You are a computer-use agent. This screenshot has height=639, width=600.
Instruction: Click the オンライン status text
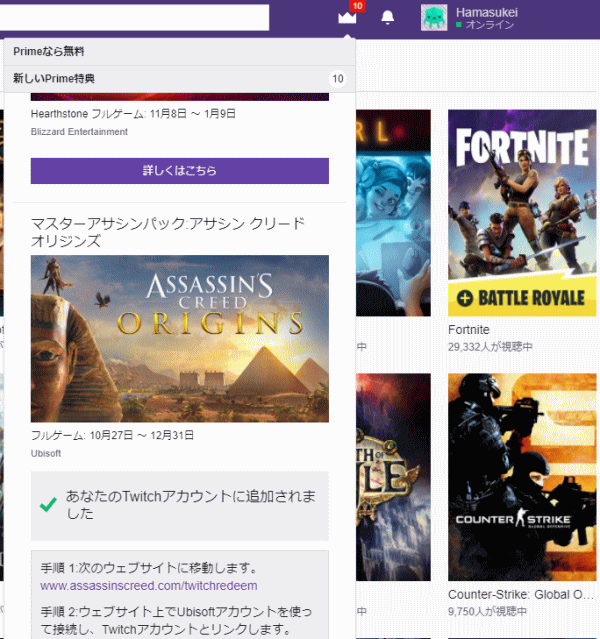[490, 25]
